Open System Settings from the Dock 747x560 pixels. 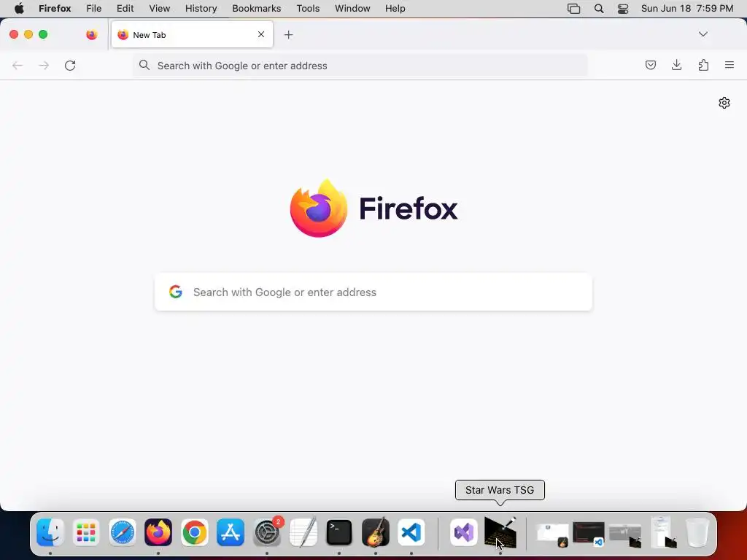coord(267,532)
